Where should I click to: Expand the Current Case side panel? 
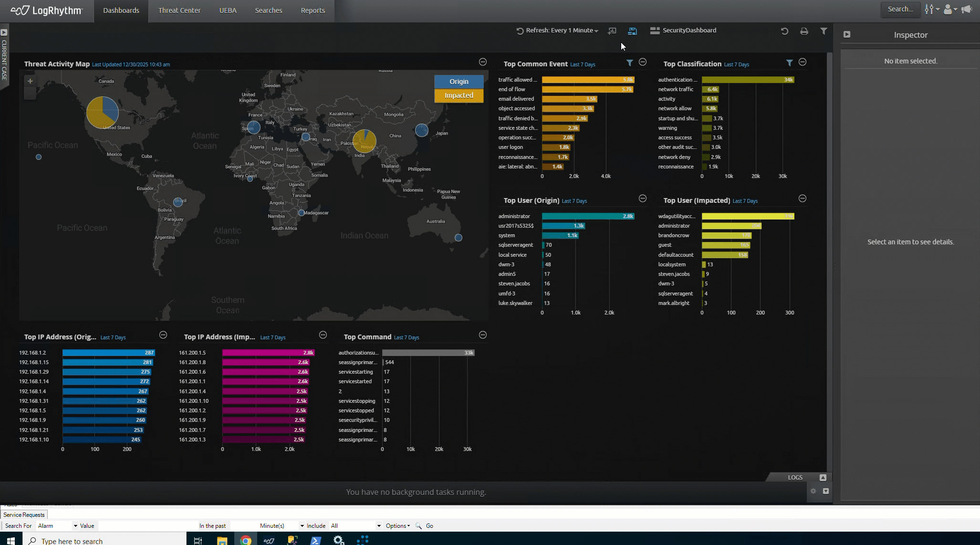(x=4, y=32)
